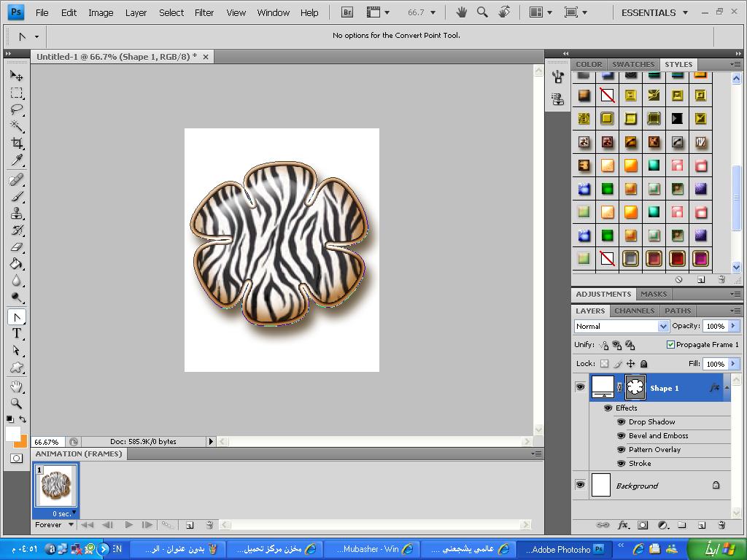Switch to the Swatches panel tab
The width and height of the screenshot is (747, 560).
click(x=632, y=64)
